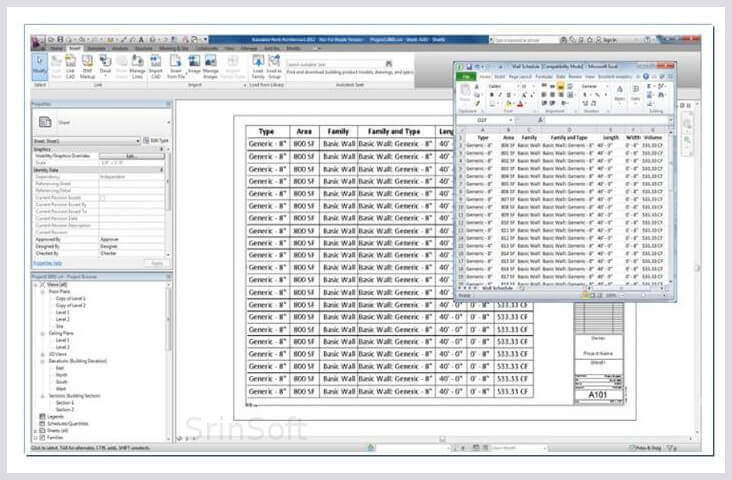Adjust the Excel zoom slider
Image resolution: width=732 pixels, height=480 pixels.
(642, 295)
